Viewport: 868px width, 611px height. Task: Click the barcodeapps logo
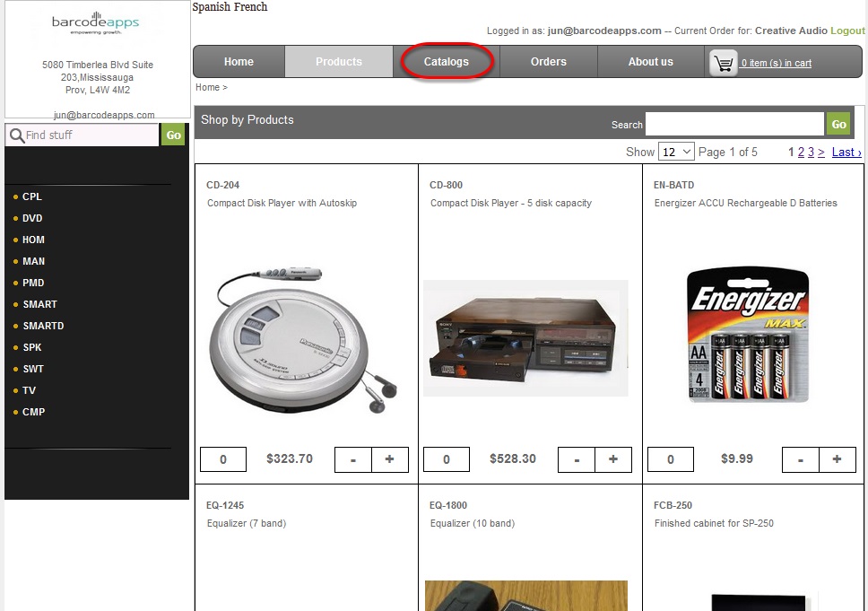[95, 22]
